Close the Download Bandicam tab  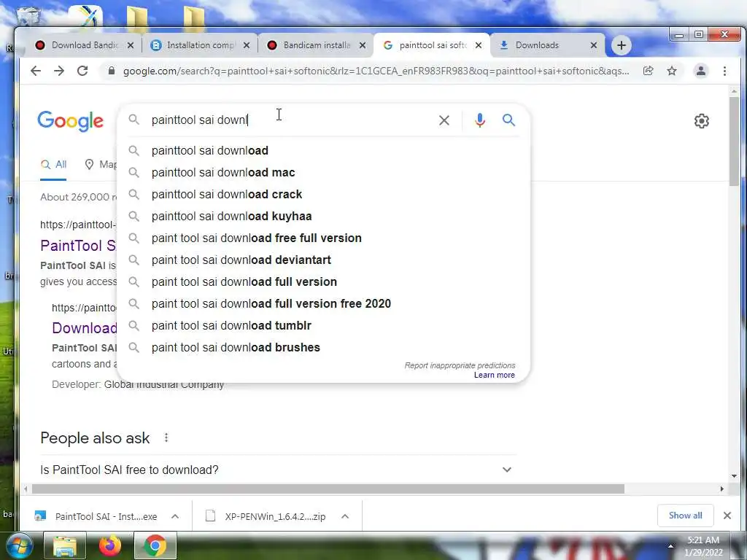click(131, 45)
